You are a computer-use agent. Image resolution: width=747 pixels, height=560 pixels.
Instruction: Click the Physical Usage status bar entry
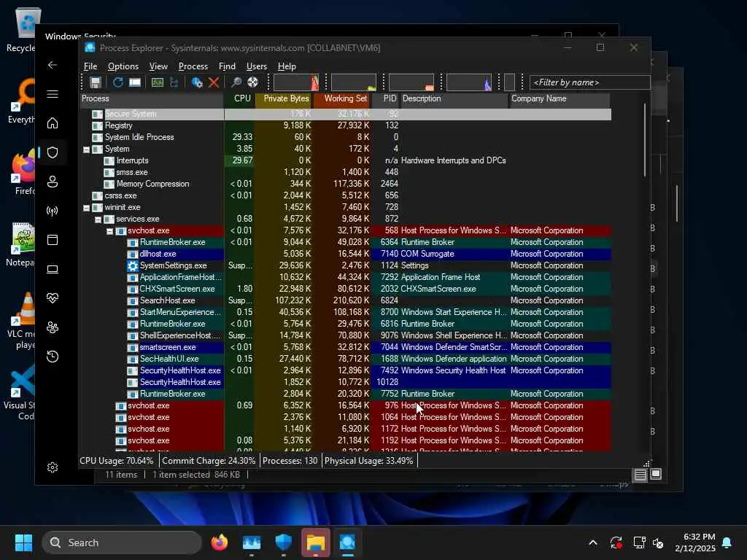click(368, 461)
